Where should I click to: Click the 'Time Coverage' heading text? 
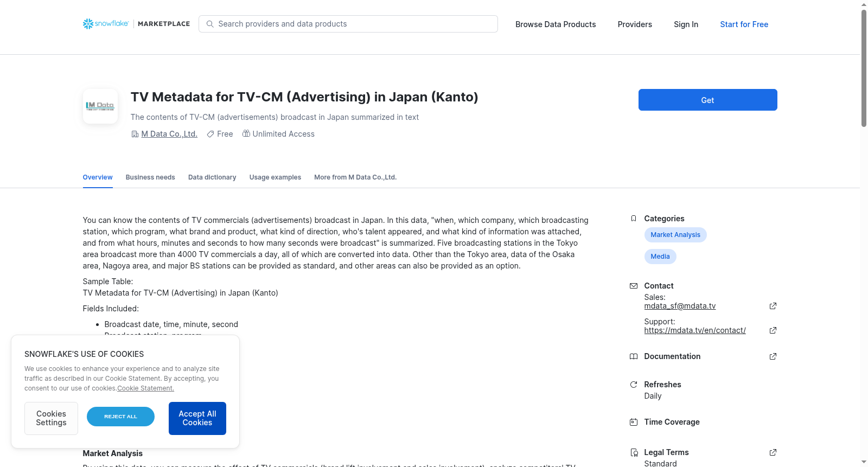pos(672,422)
